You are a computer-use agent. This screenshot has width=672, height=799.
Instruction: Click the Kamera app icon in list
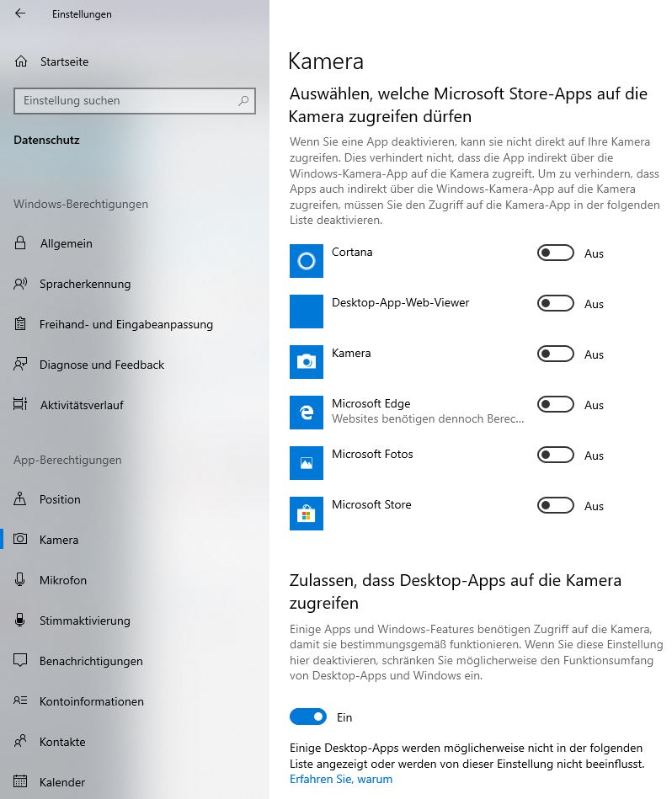click(307, 362)
